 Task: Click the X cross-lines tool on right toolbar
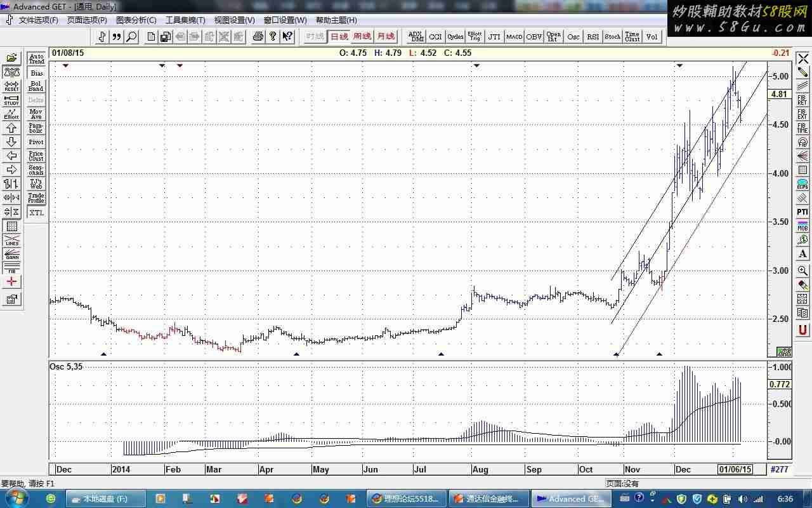coord(802,58)
